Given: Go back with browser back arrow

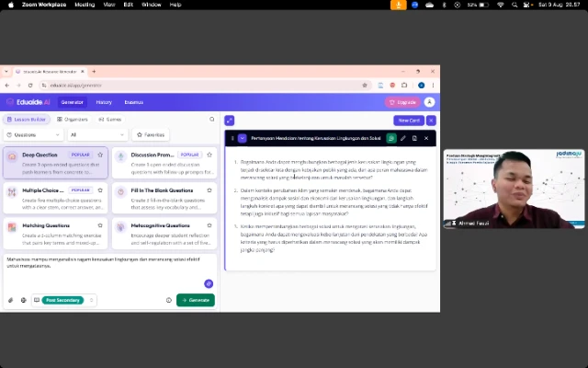Looking at the screenshot, I should pyautogui.click(x=7, y=86).
